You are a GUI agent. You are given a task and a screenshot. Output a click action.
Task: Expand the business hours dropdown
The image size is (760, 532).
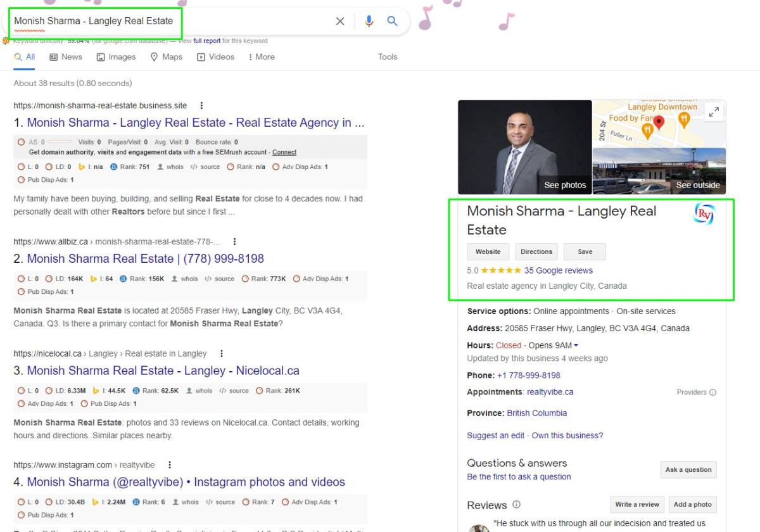coord(576,346)
